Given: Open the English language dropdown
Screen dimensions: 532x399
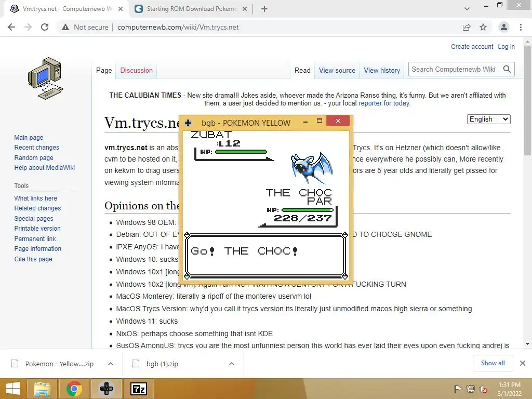Looking at the screenshot, I should click(488, 119).
